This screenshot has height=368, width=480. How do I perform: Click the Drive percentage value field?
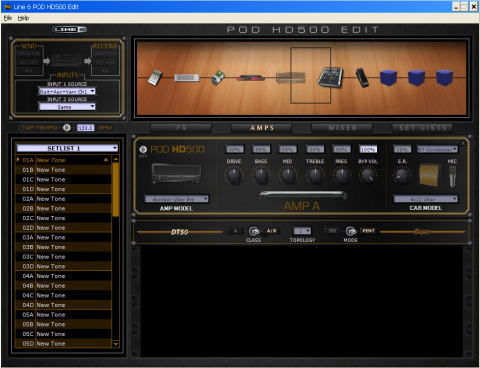[x=234, y=149]
